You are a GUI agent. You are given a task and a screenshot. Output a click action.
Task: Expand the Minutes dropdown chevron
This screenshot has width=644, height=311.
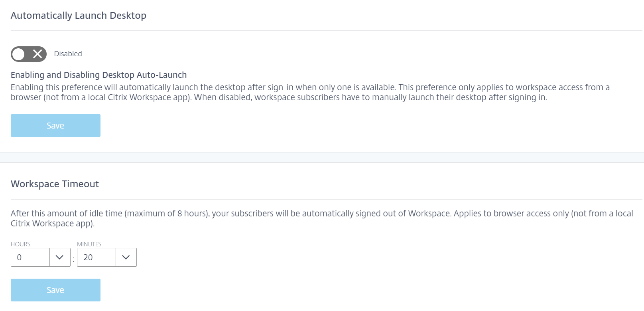point(126,258)
